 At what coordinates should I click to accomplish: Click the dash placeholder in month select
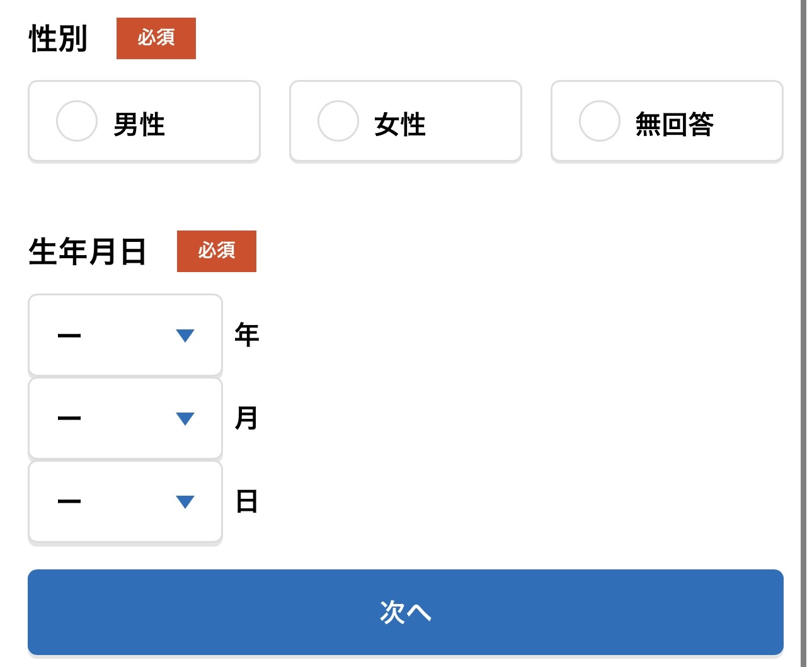pos(69,419)
